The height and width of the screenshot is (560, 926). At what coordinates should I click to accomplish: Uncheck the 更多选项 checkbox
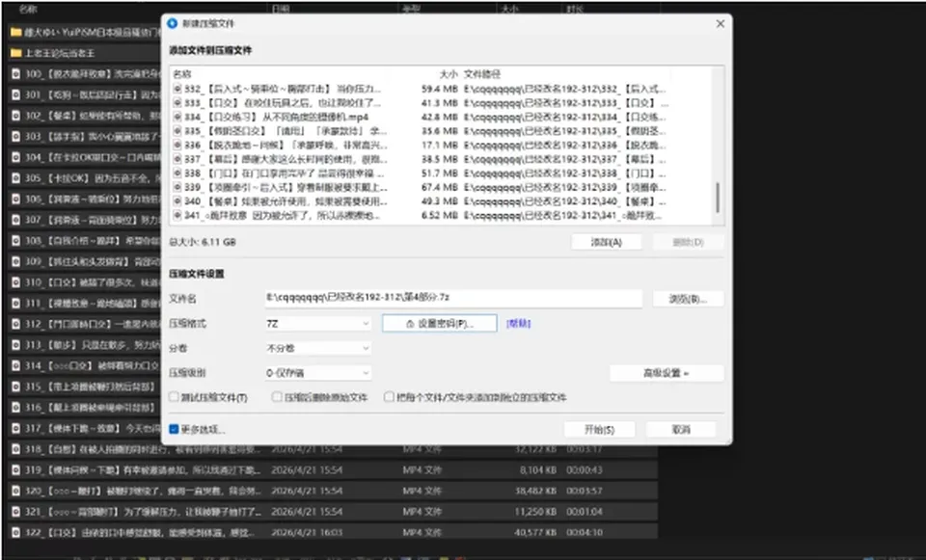[x=174, y=430]
